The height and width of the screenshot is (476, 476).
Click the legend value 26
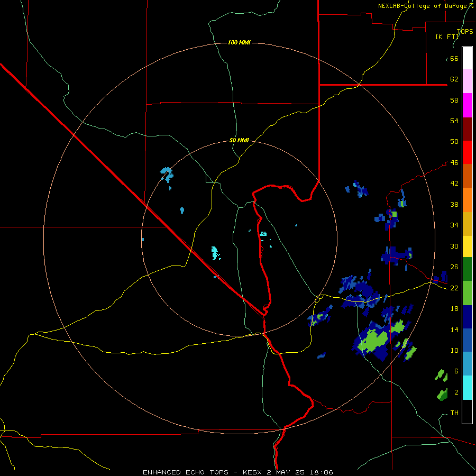pos(454,267)
